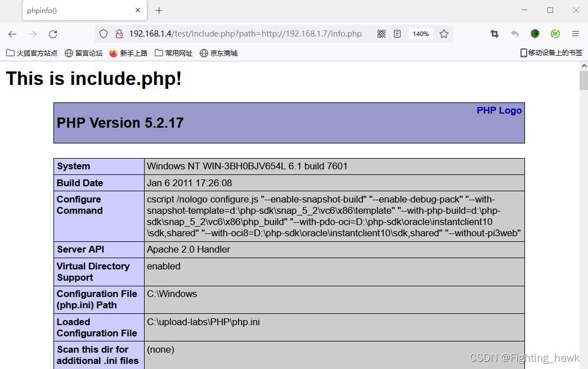Click 'Scan this dir for additional .ini files'
Screen dimensions: 588x369
click(97, 355)
